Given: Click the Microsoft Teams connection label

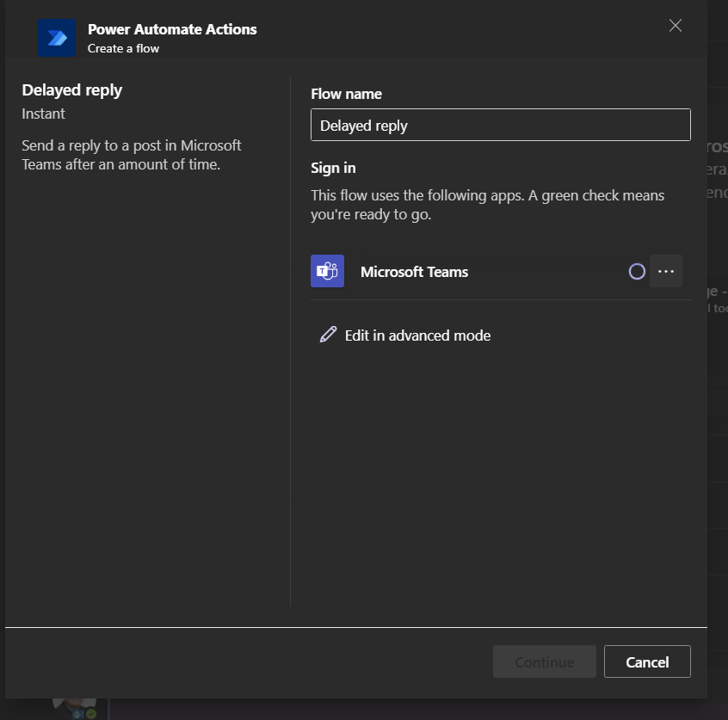Looking at the screenshot, I should tap(414, 272).
